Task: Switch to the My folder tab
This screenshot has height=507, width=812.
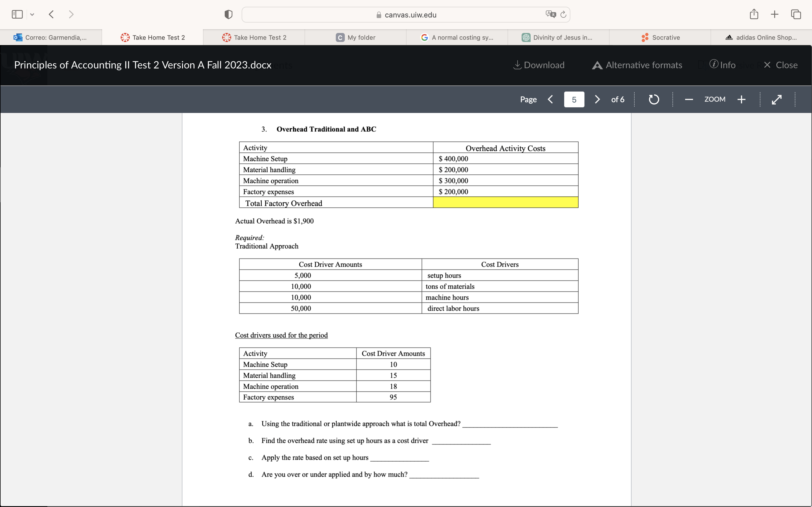Action: (356, 37)
